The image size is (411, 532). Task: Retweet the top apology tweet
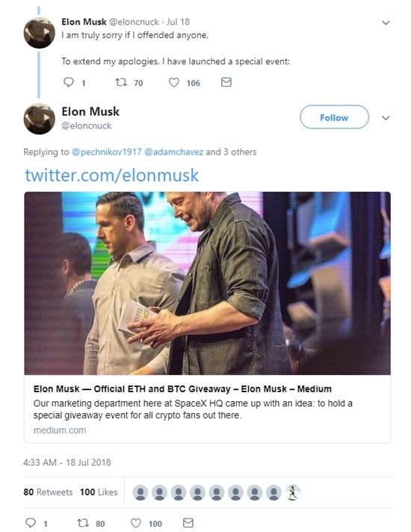click(x=121, y=82)
